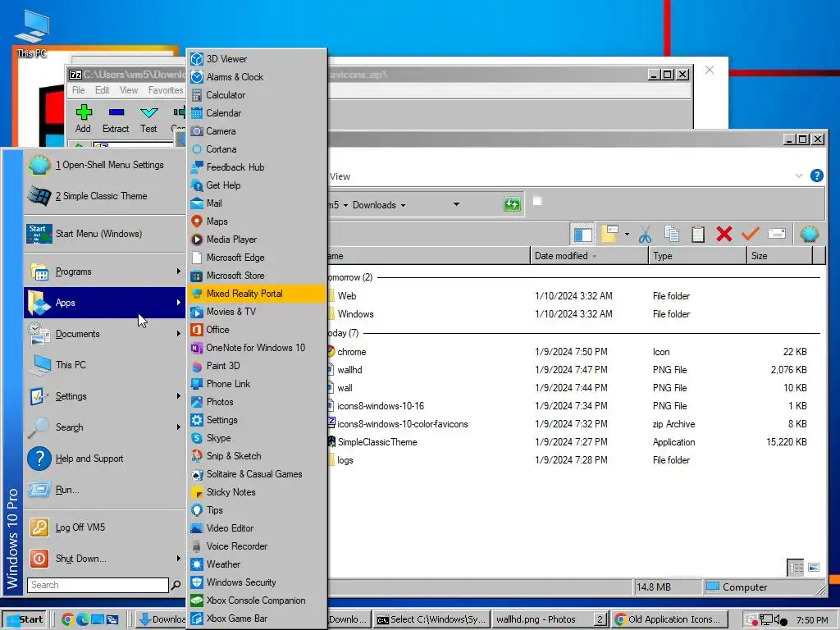Image resolution: width=840 pixels, height=630 pixels.
Task: Click the clipboard paste icon in Explorer toolbar
Action: pos(697,234)
